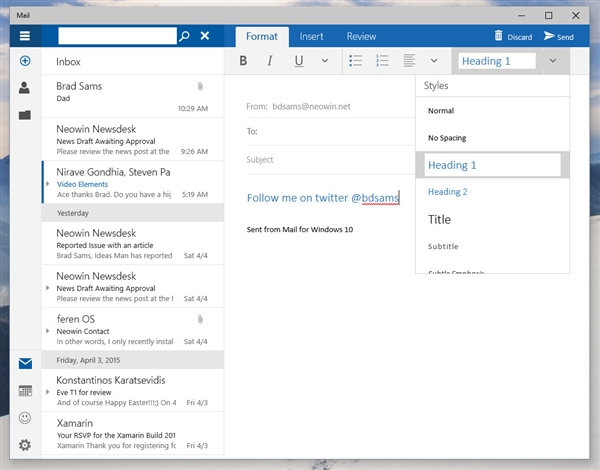
Task: Toggle bold formatting
Action: click(x=243, y=61)
